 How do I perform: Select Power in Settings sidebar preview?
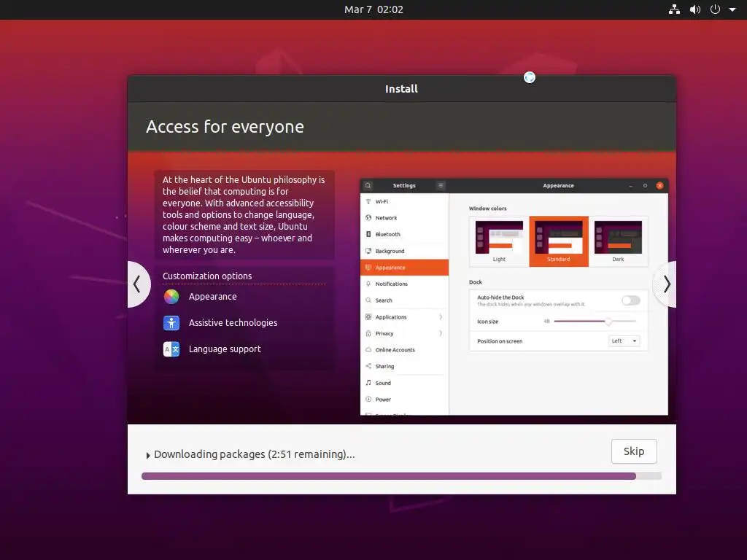tap(404, 400)
